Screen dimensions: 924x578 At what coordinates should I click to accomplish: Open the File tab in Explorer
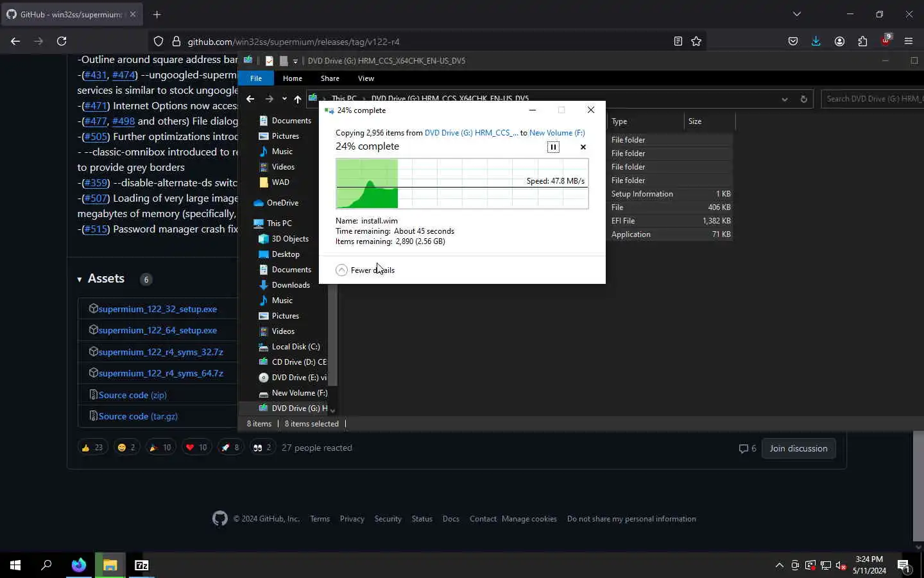256,78
